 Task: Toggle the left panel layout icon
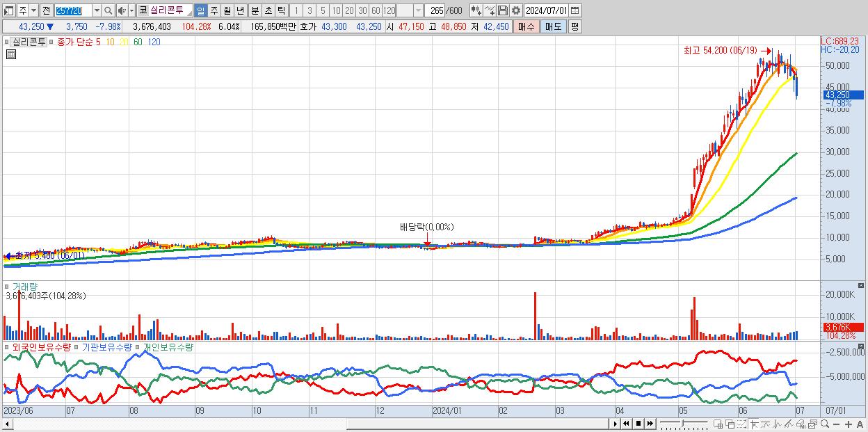[9, 10]
